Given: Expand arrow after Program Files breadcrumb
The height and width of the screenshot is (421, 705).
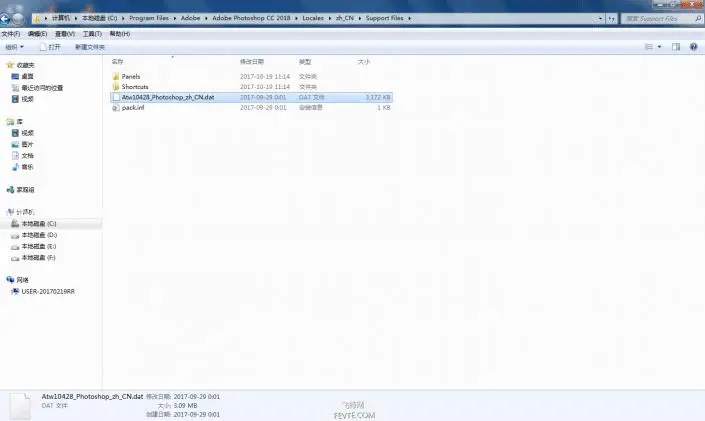Looking at the screenshot, I should coord(175,18).
